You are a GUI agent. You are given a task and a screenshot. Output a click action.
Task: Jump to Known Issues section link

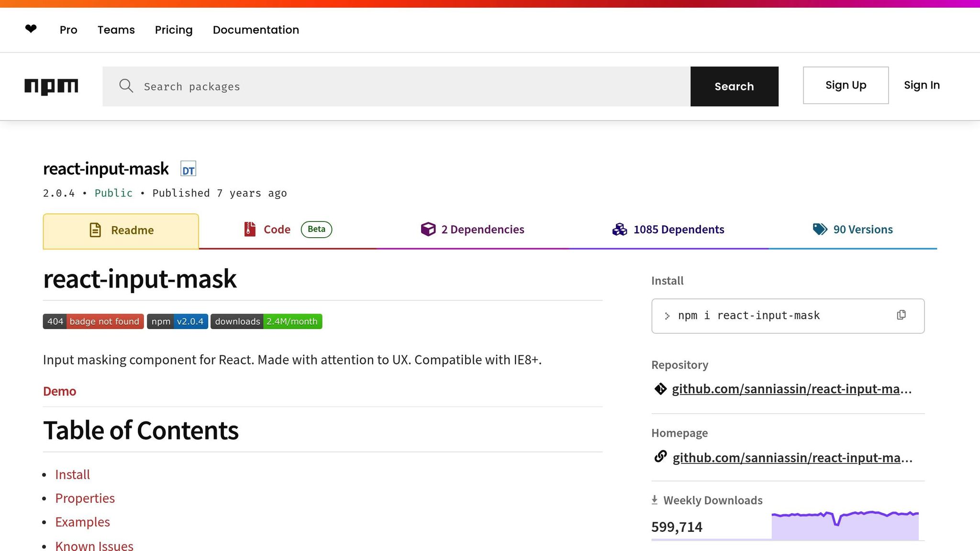click(x=94, y=545)
